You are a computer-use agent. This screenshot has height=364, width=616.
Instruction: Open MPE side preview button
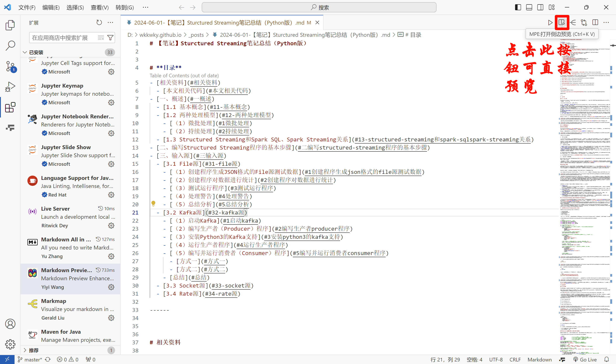562,23
